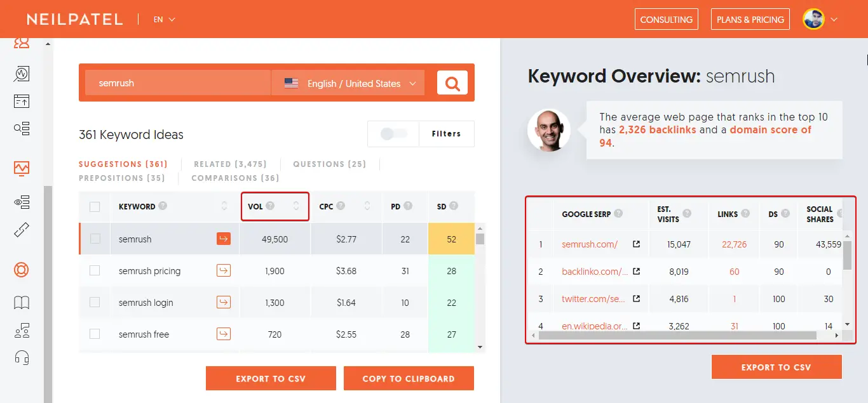This screenshot has width=868, height=403.
Task: Open PLANS & PRICING
Action: point(750,19)
